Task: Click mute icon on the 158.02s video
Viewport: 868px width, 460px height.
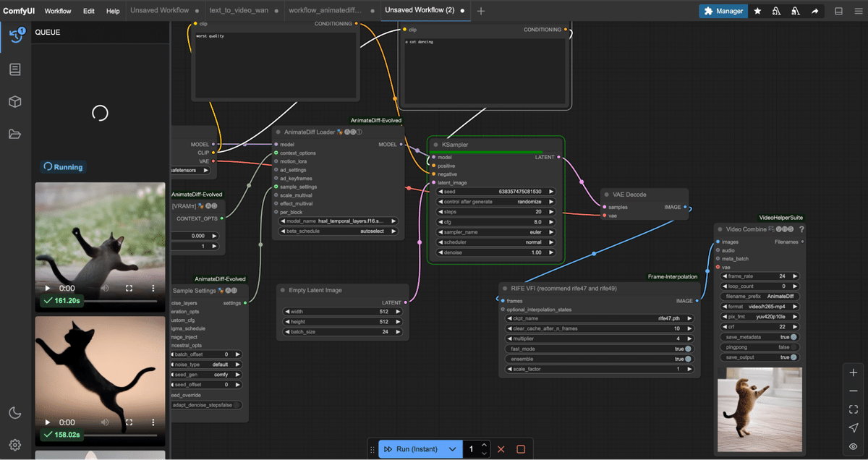Action: coord(106,422)
